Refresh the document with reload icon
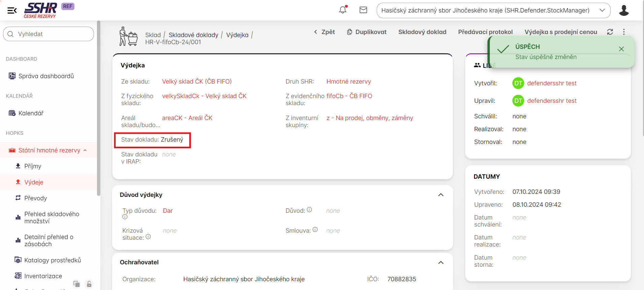Image resolution: width=644 pixels, height=290 pixels. [x=610, y=32]
